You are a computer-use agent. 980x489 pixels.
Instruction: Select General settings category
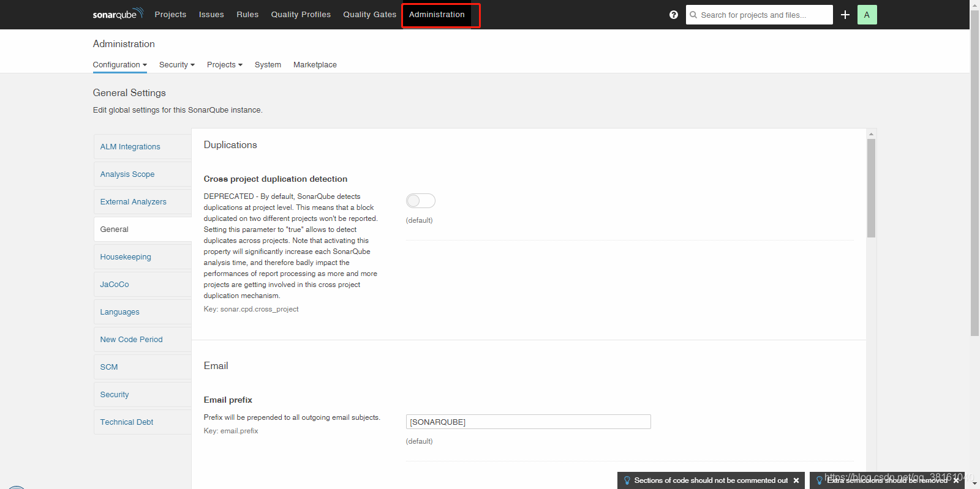(143, 230)
